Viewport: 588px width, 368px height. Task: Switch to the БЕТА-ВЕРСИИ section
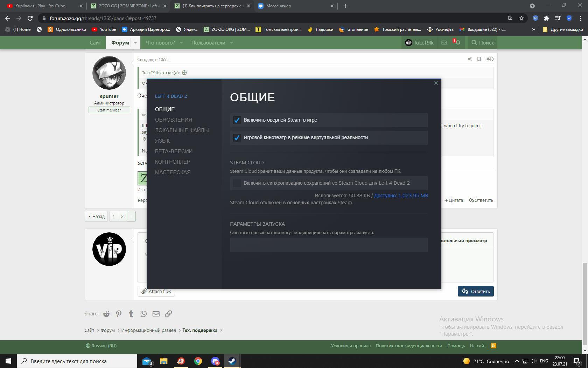[174, 151]
